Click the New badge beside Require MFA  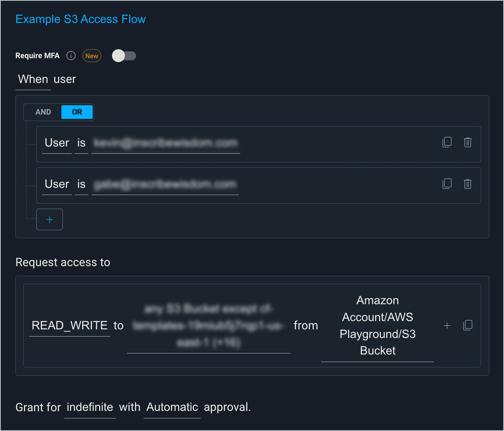click(x=92, y=56)
